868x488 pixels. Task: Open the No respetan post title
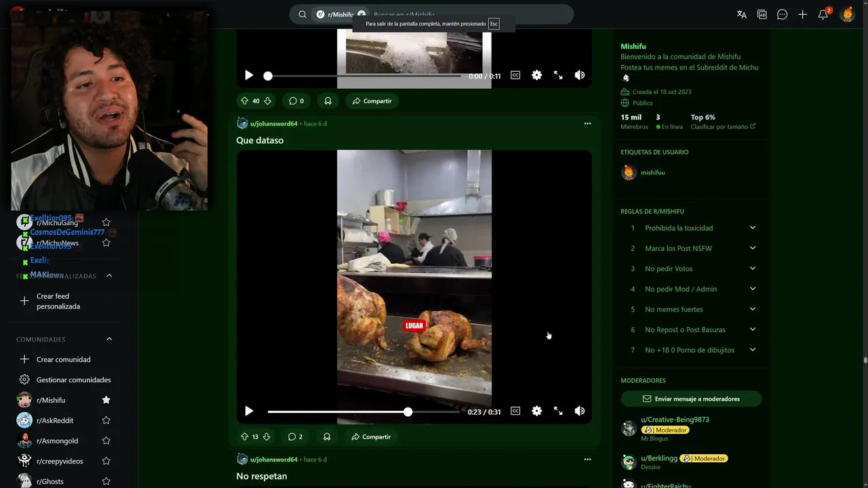click(x=261, y=476)
